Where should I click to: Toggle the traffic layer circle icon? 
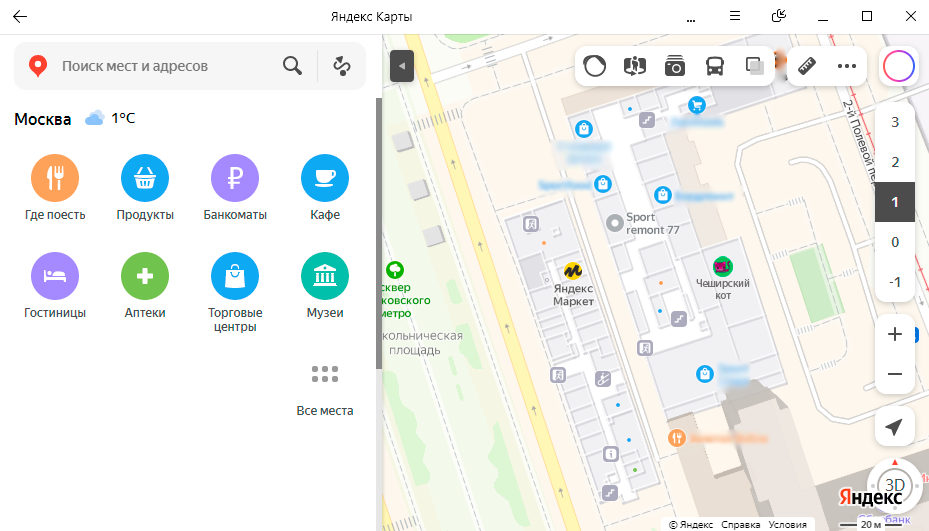tap(595, 67)
